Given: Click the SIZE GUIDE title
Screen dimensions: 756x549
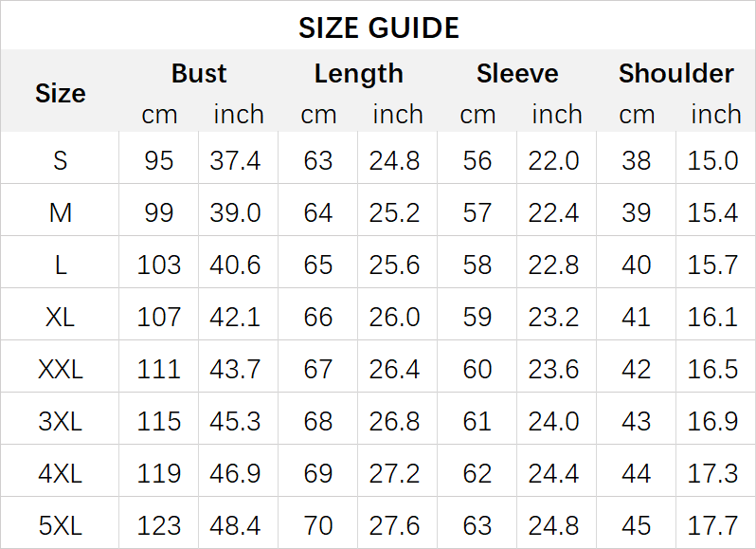Looking at the screenshot, I should (378, 27).
